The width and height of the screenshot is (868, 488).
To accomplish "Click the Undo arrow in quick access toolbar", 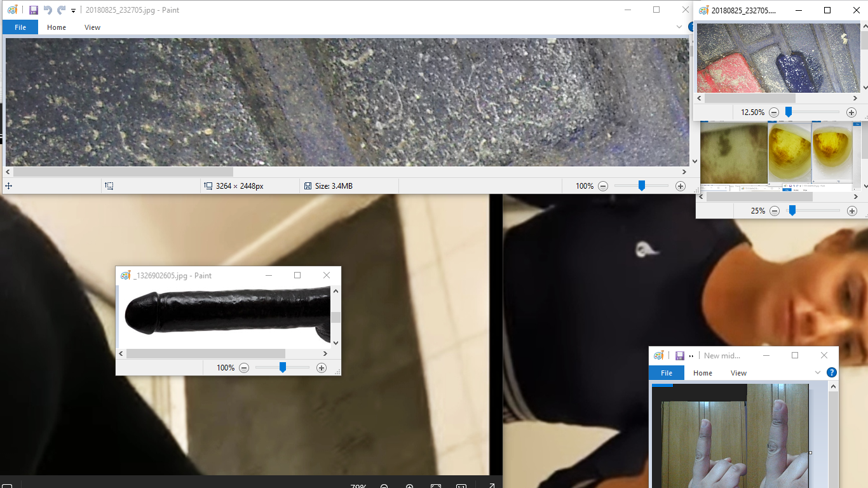I will coord(48,10).
